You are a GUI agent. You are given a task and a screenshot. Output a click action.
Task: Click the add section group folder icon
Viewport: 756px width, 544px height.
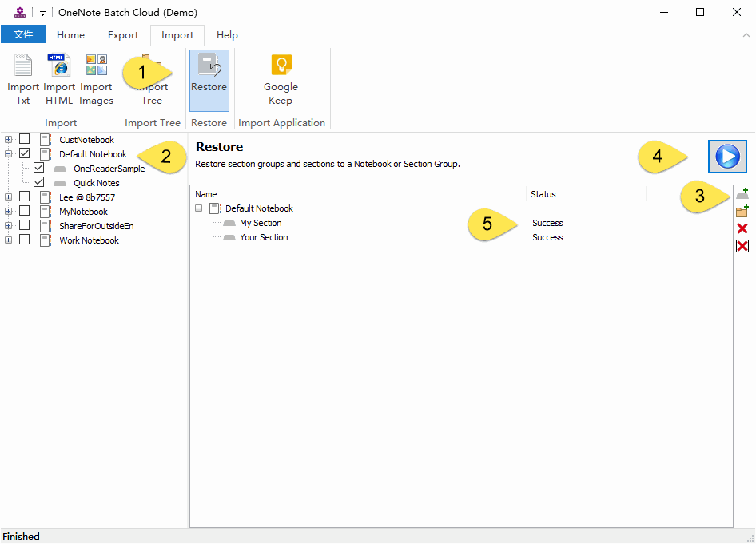tap(742, 212)
